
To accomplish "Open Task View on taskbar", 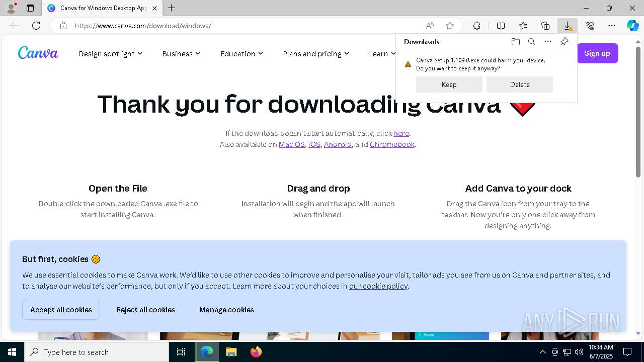I will (x=181, y=352).
